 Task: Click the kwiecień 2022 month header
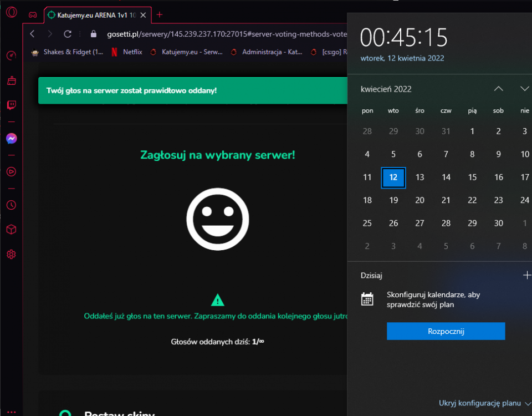[x=386, y=89]
